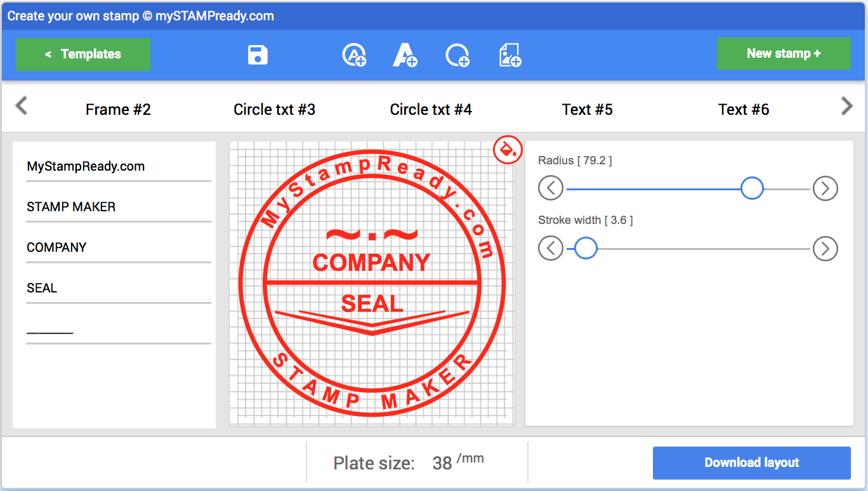
Task: Decrease Stroke width with the left arrow
Action: pos(551,248)
